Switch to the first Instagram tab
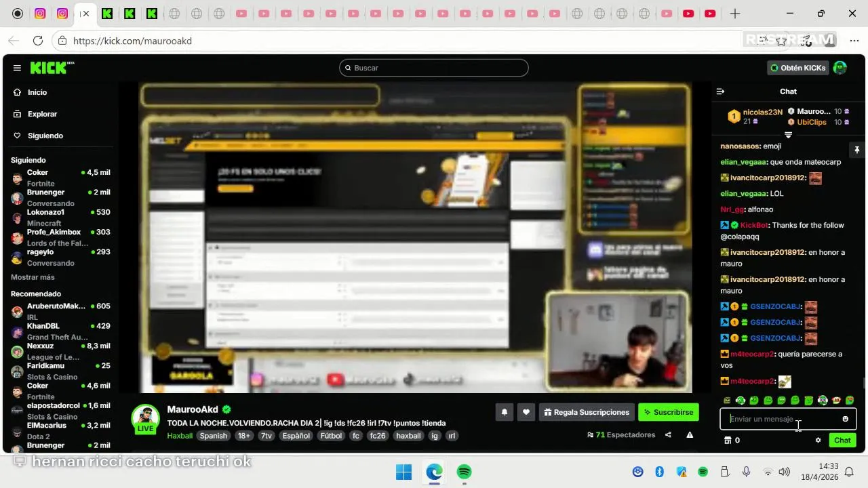This screenshot has width=868, height=488. click(x=40, y=14)
